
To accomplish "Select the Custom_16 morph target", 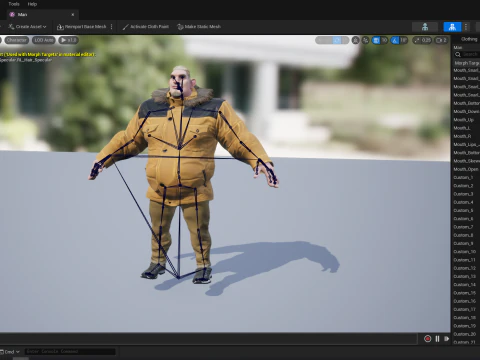I will [x=466, y=301].
